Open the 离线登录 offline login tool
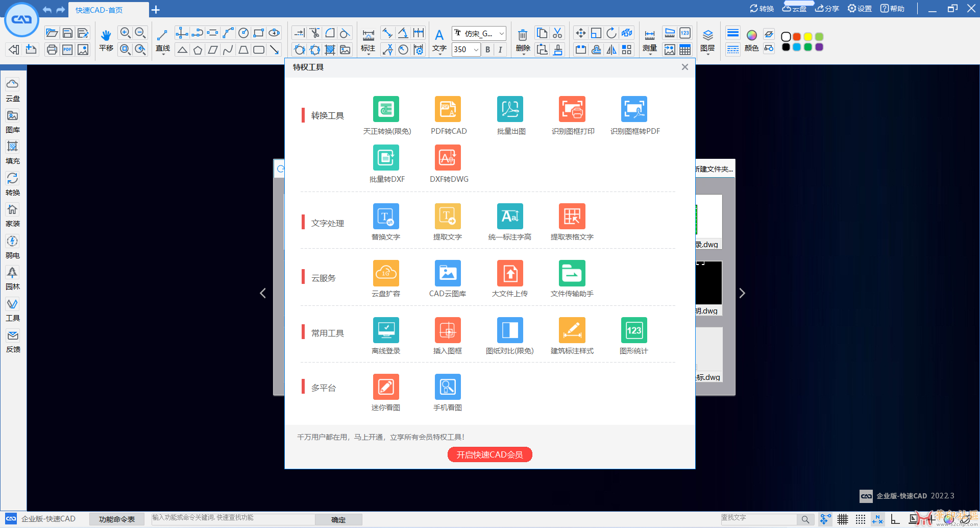The width and height of the screenshot is (980, 528). (386, 336)
